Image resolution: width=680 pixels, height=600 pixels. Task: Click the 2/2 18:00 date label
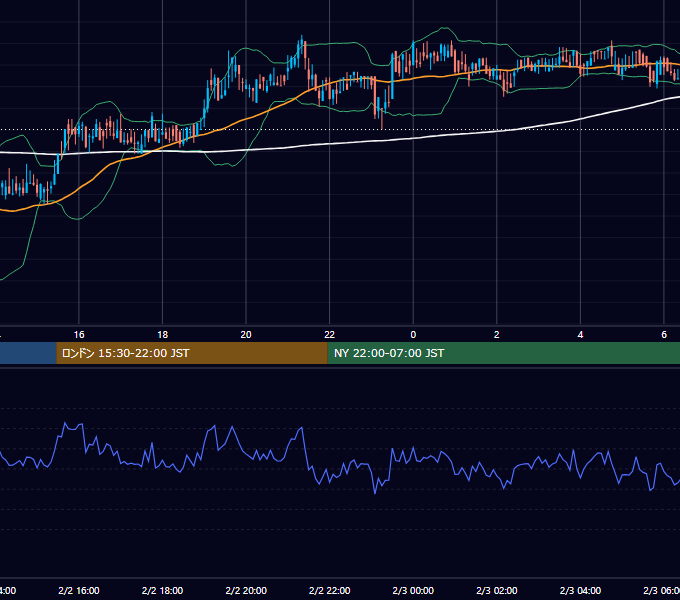click(162, 590)
